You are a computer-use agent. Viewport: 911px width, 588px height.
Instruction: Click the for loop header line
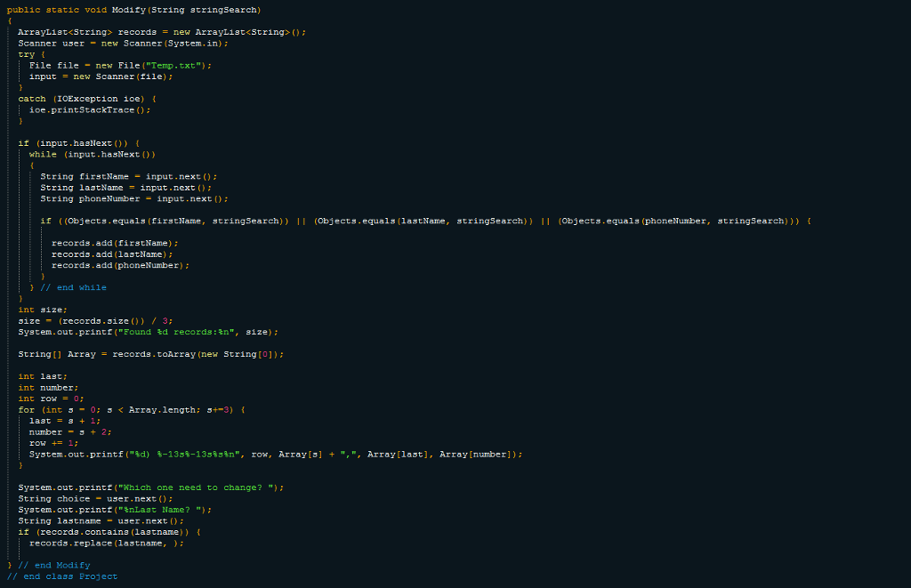[x=132, y=410]
